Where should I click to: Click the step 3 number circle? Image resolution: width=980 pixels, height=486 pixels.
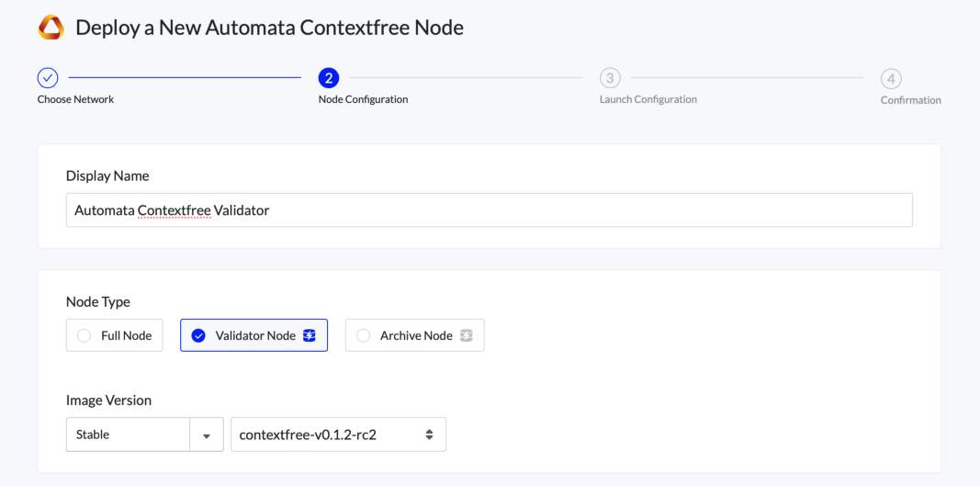(x=610, y=78)
